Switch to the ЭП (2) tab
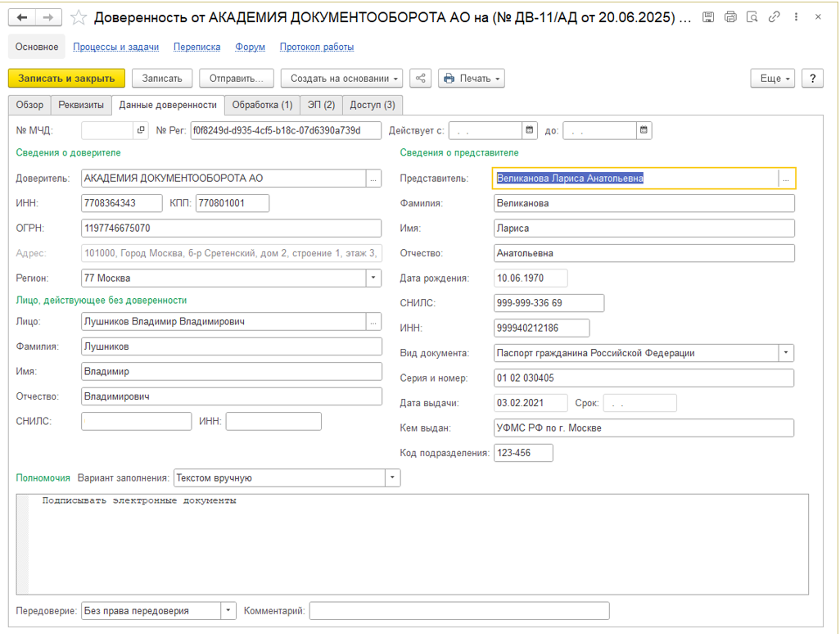The height and width of the screenshot is (638, 840). [x=321, y=105]
